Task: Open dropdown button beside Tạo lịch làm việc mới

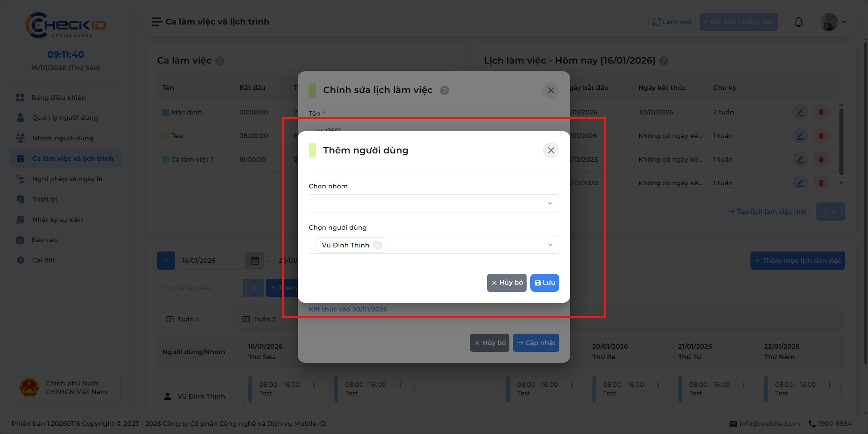Action: click(x=830, y=212)
